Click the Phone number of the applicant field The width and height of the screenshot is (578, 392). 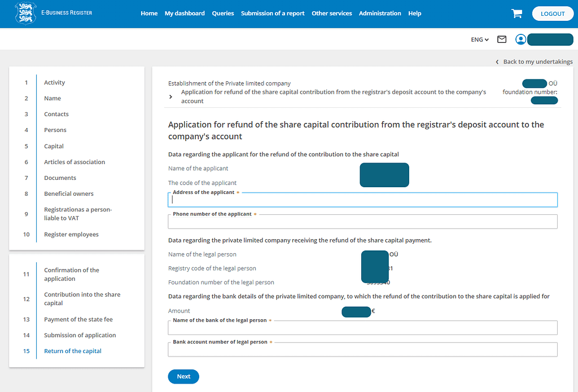pos(362,222)
